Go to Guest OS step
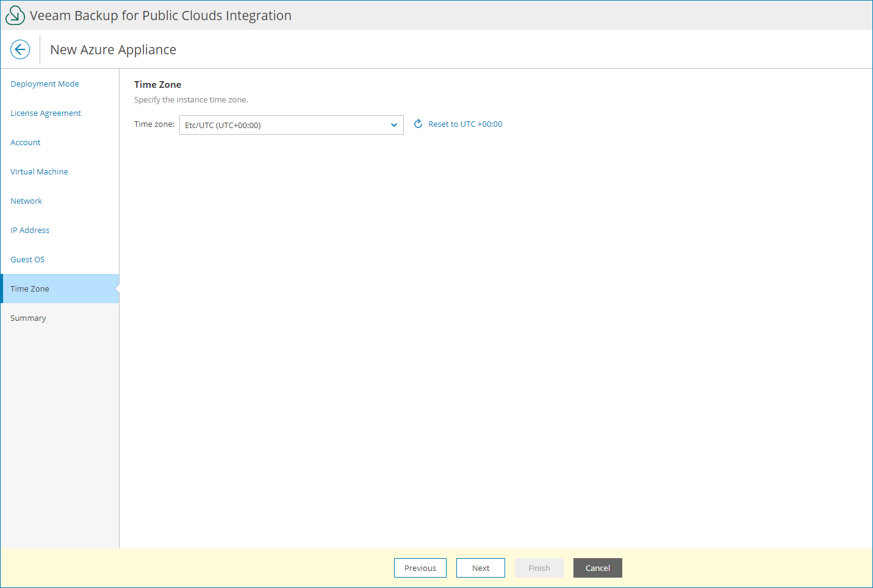This screenshot has width=873, height=588. pyautogui.click(x=27, y=260)
